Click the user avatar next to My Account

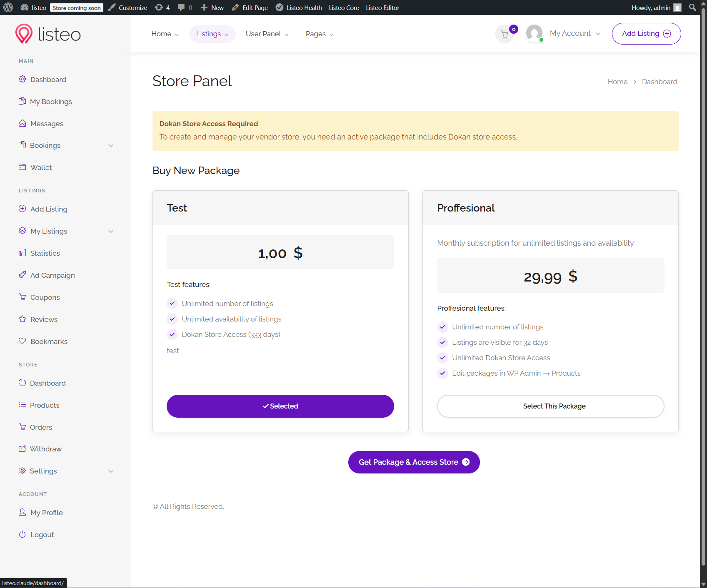(x=534, y=33)
